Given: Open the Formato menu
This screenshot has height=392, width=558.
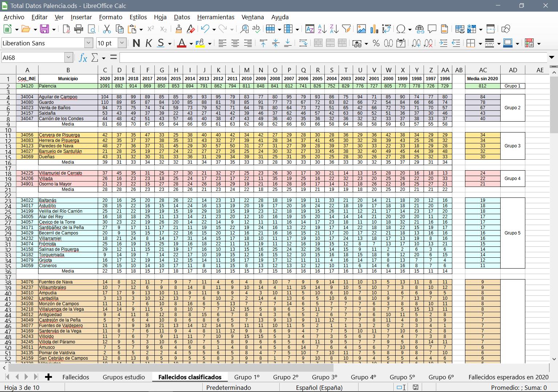Looking at the screenshot, I should point(110,17).
